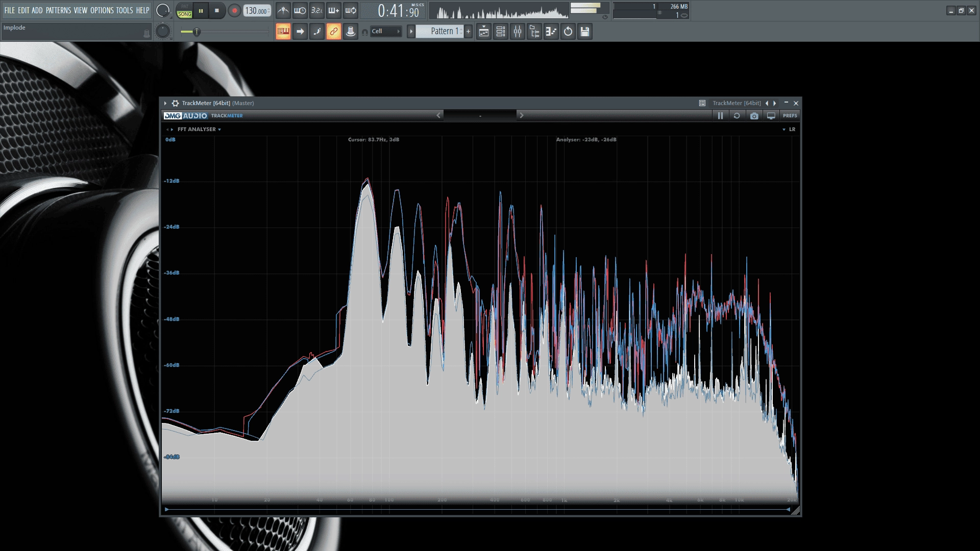Screen dimensions: 980x551
Task: Reset the TrackMeter analyser
Action: [737, 116]
